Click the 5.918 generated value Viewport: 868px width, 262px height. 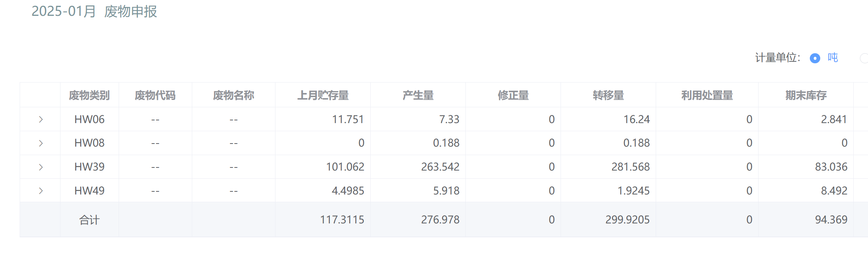(446, 191)
